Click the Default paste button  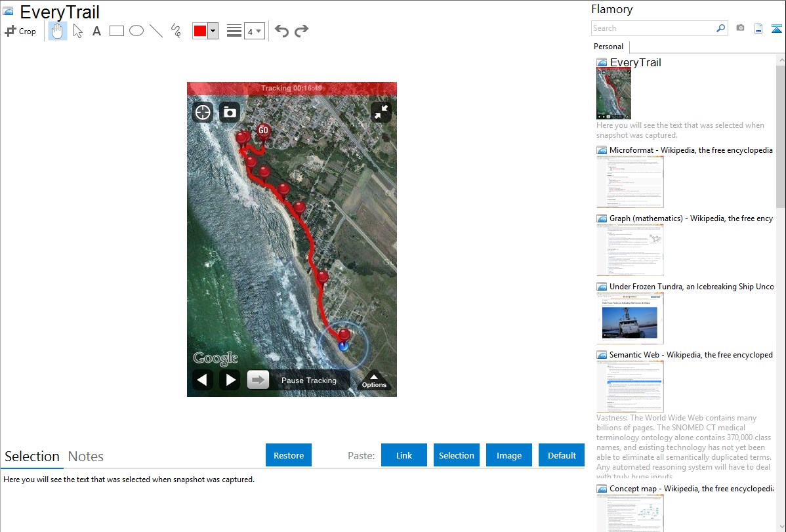click(x=562, y=455)
